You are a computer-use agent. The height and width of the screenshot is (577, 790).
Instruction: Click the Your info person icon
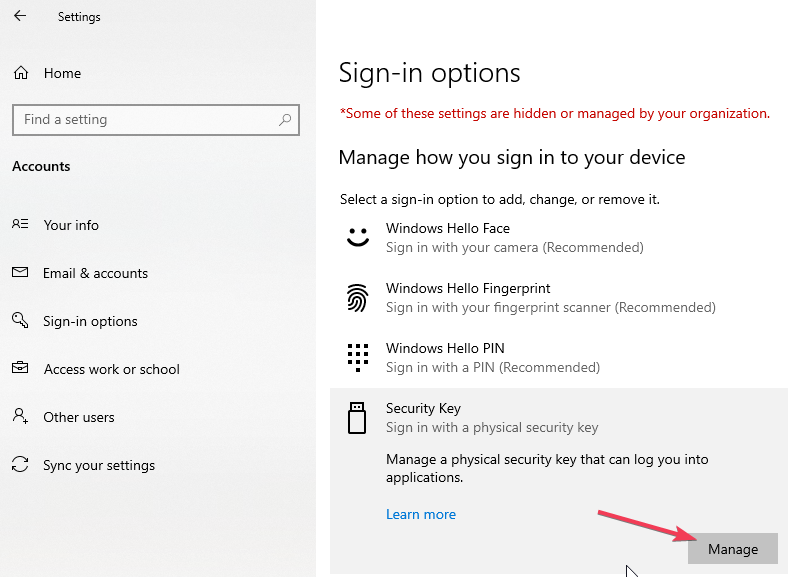click(x=20, y=225)
